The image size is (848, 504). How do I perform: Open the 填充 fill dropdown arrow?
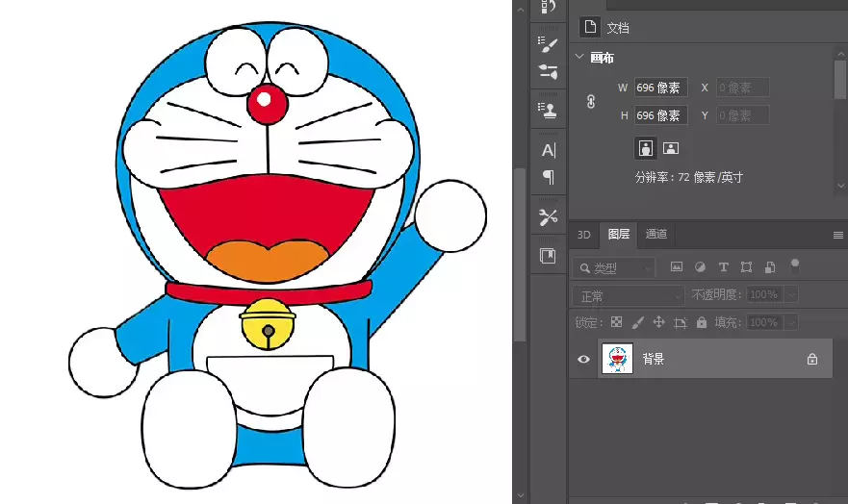coord(791,322)
